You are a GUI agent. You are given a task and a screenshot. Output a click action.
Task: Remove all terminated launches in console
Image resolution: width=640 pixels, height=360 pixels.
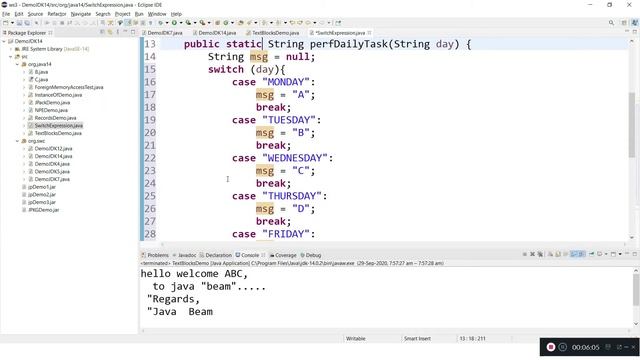click(540, 254)
